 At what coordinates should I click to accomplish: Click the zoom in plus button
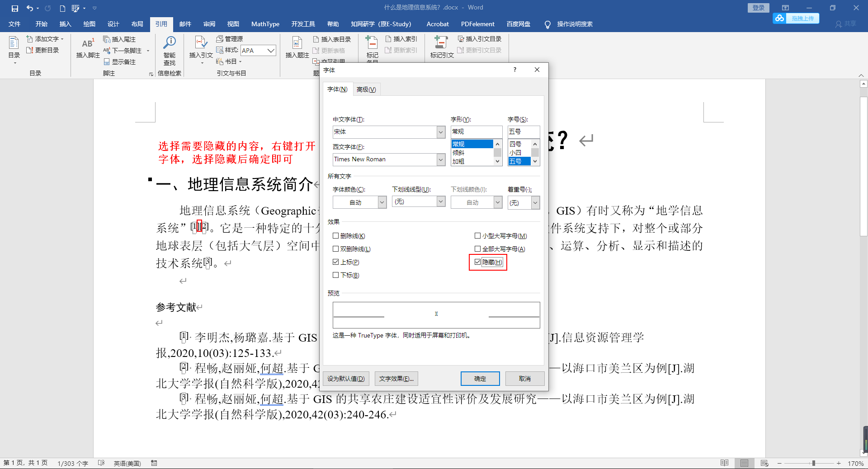[x=839, y=463]
